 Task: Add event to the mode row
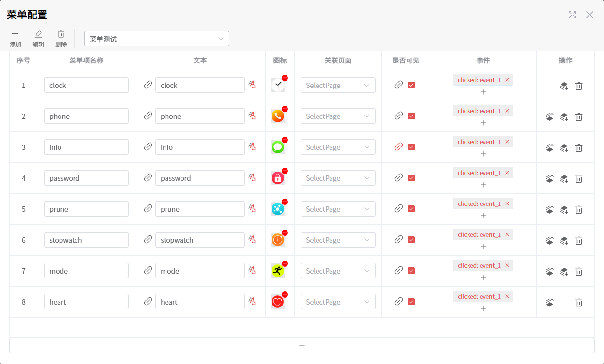[483, 277]
